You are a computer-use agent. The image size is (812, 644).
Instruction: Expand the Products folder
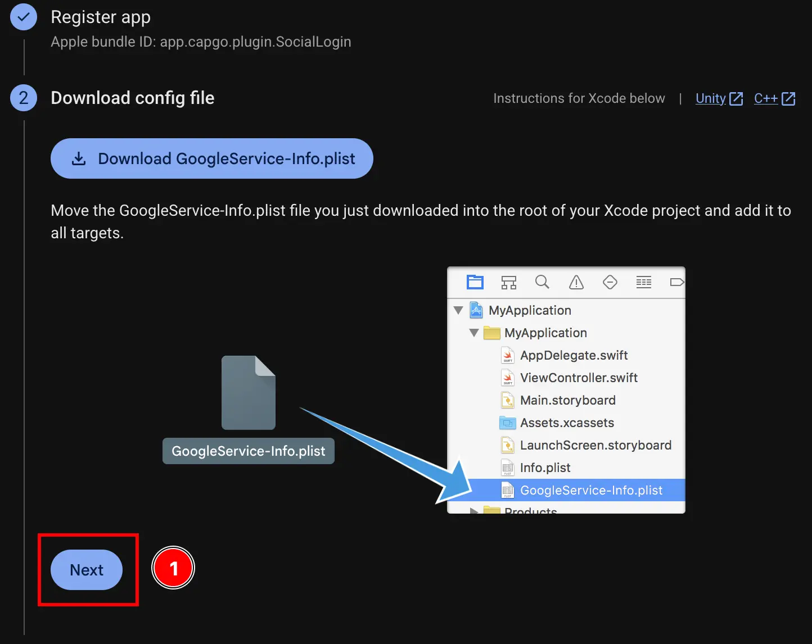(x=473, y=510)
